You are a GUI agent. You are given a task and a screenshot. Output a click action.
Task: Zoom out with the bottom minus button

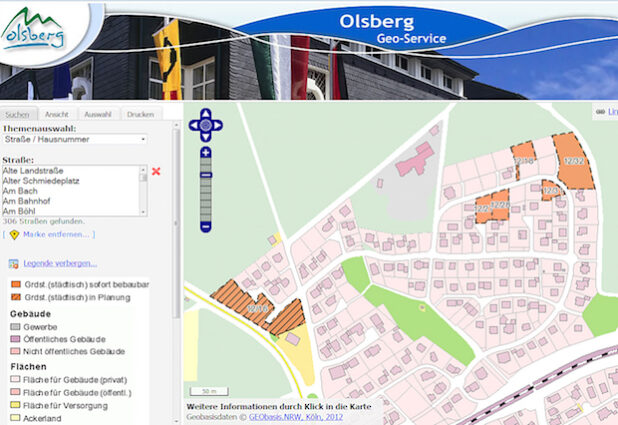coord(205,227)
